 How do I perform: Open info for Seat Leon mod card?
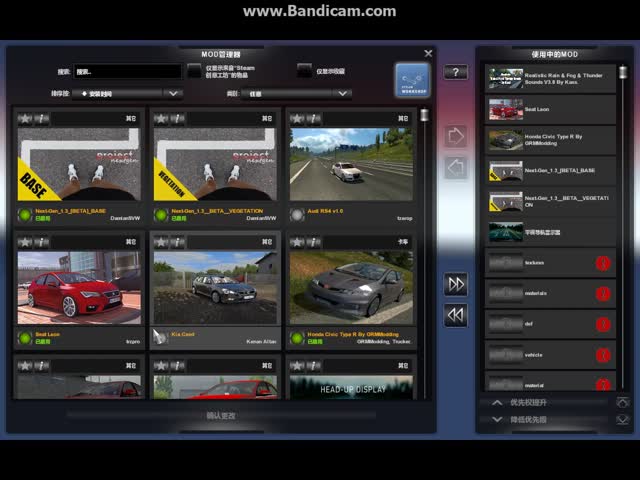(41, 242)
